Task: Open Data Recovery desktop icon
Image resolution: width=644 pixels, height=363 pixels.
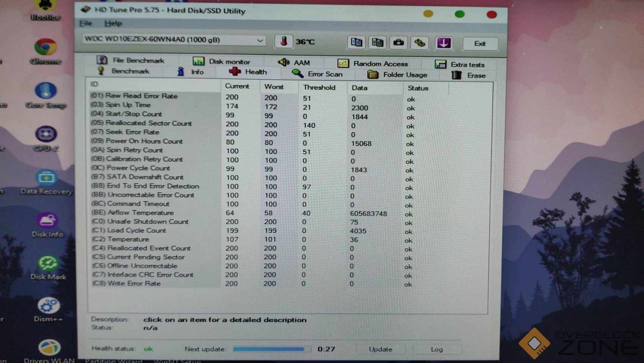Action: tap(46, 183)
